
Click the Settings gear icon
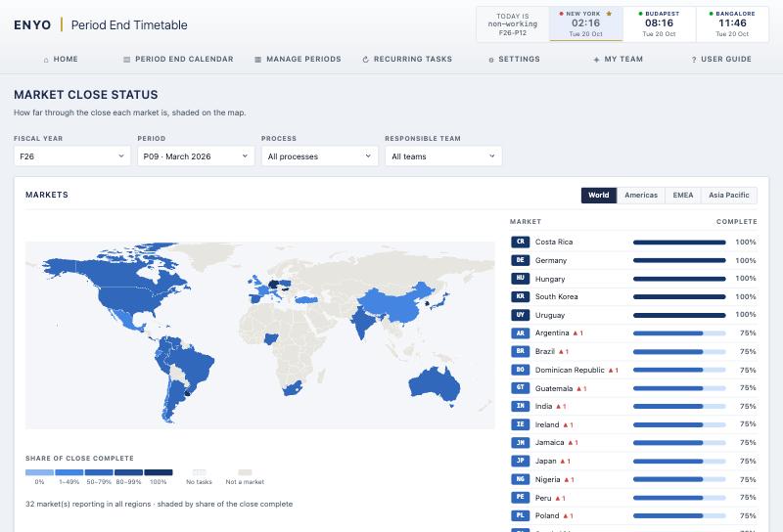tap(491, 60)
